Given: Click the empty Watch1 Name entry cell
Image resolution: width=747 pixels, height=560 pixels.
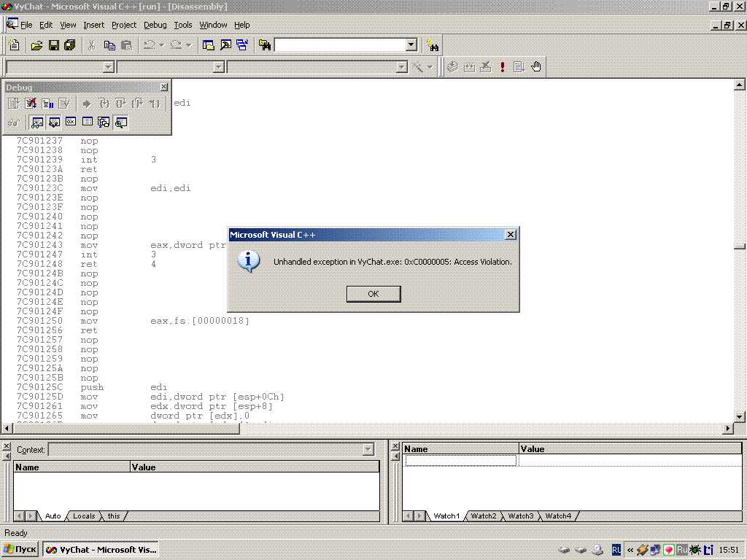Looking at the screenshot, I should 460,461.
